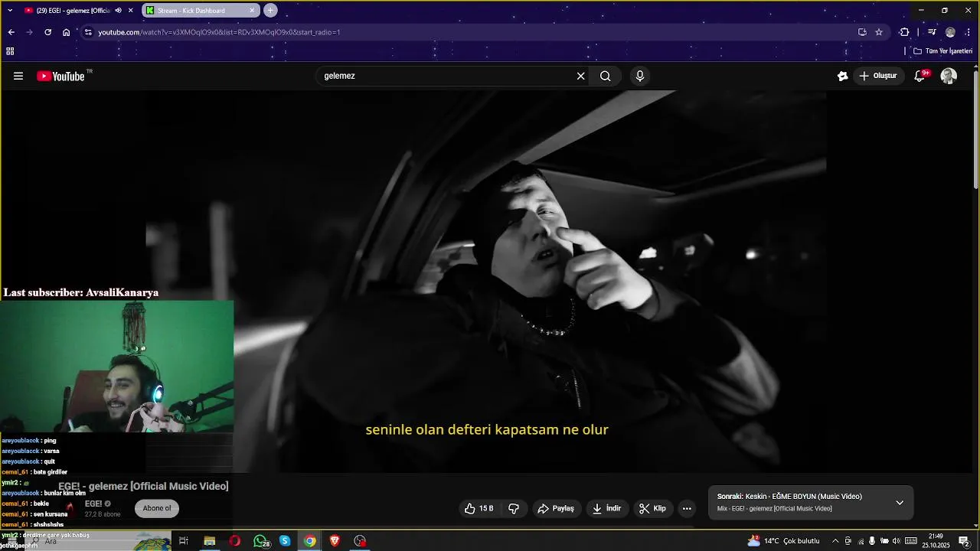Open the apps grid in bookmarks bar

pos(10,51)
